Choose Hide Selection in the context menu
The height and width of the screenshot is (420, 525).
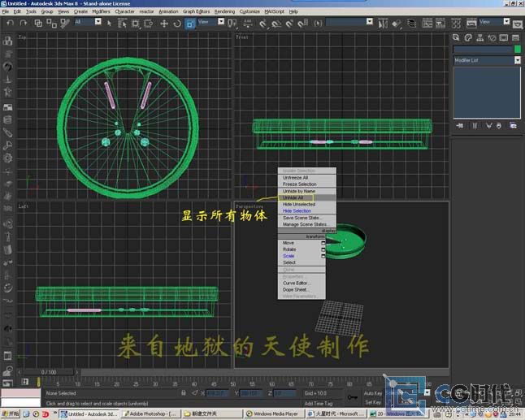pyautogui.click(x=306, y=211)
